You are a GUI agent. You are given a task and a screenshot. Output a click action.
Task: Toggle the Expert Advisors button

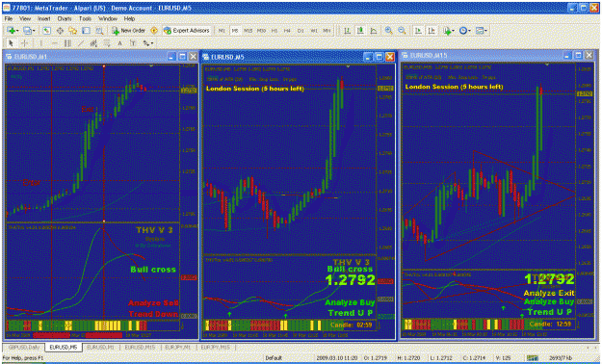187,31
